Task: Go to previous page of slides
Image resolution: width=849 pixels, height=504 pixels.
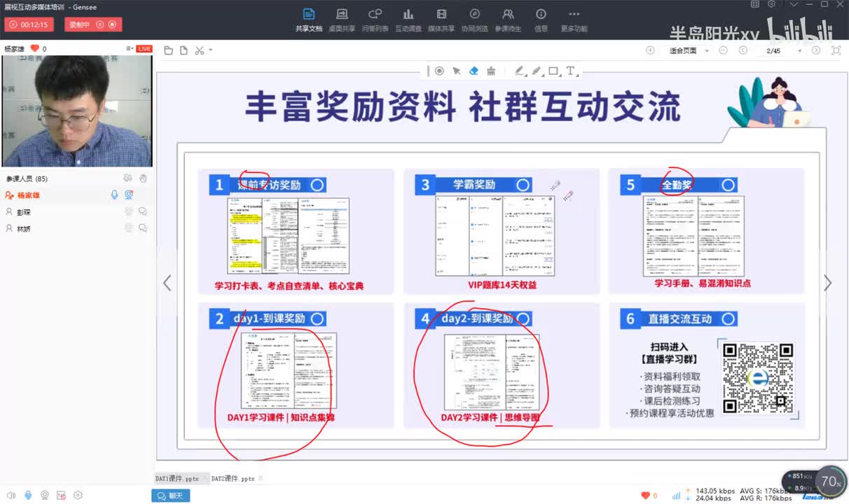Action: tap(743, 50)
